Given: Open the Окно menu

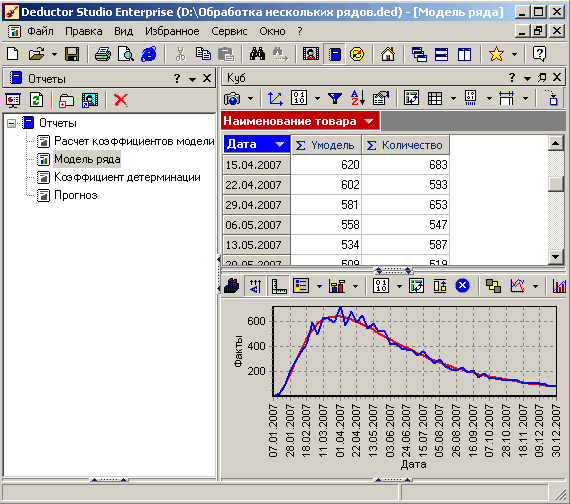Looking at the screenshot, I should pyautogui.click(x=272, y=31).
